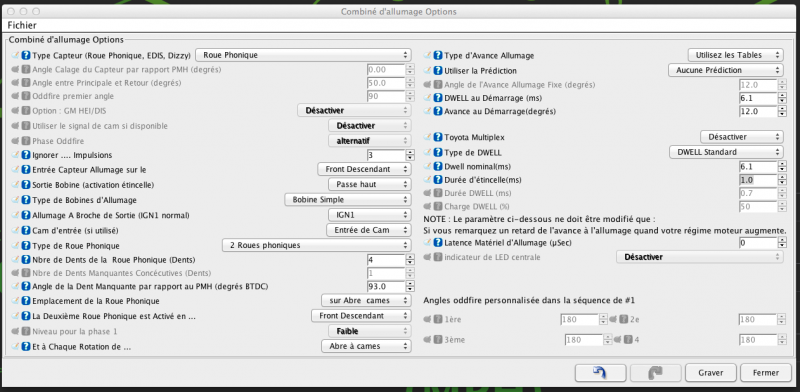Show help for Emplacement de la Roue Phonique
Image resolution: width=800 pixels, height=392 pixels.
click(27, 301)
